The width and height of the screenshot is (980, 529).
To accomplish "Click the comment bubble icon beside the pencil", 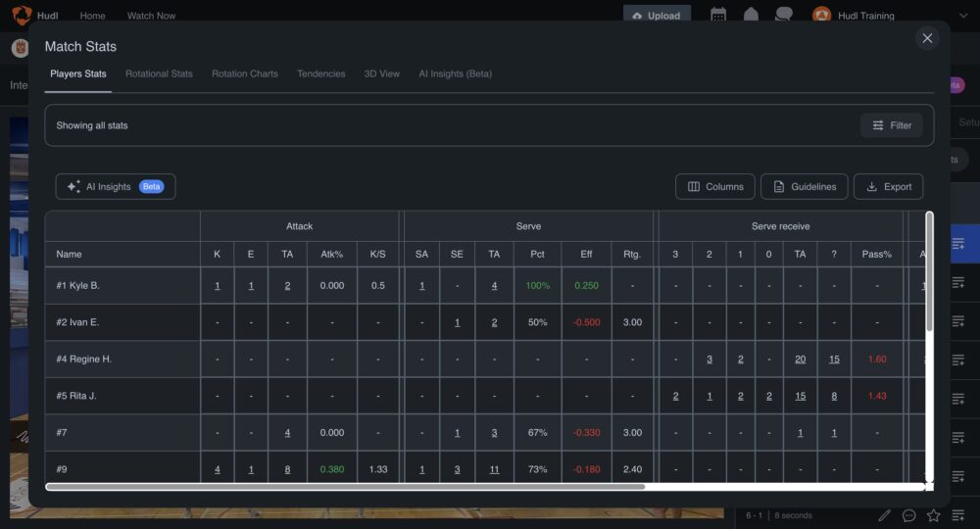I will point(908,515).
